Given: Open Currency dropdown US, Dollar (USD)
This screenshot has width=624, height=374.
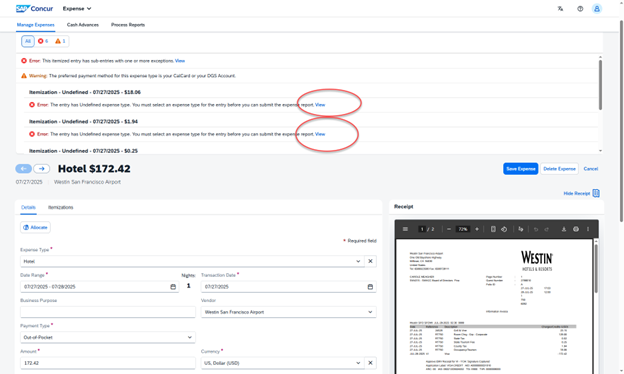Looking at the screenshot, I should [282, 363].
